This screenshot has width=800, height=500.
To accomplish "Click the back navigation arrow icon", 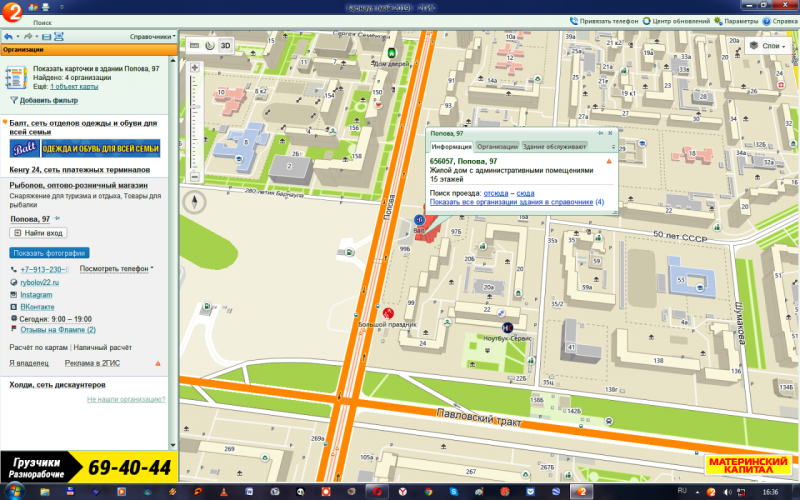I will tap(8, 36).
